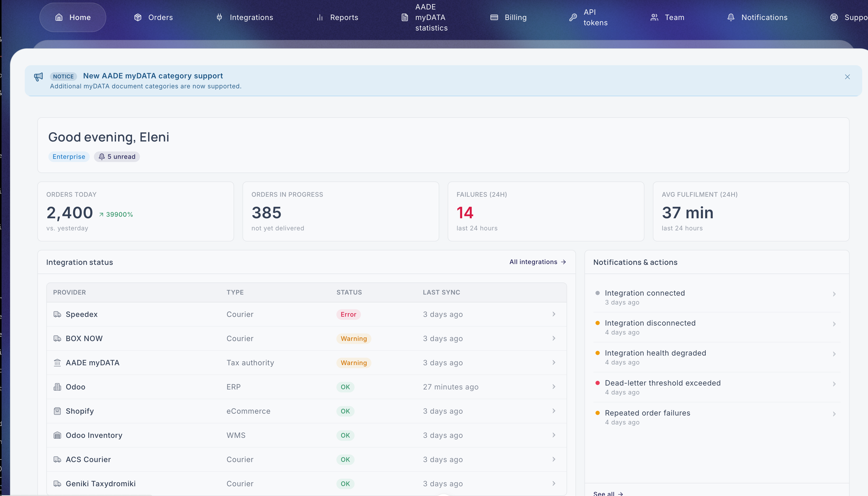Screen dimensions: 868x496
Task: Click the API tokens key icon
Action: (x=573, y=17)
